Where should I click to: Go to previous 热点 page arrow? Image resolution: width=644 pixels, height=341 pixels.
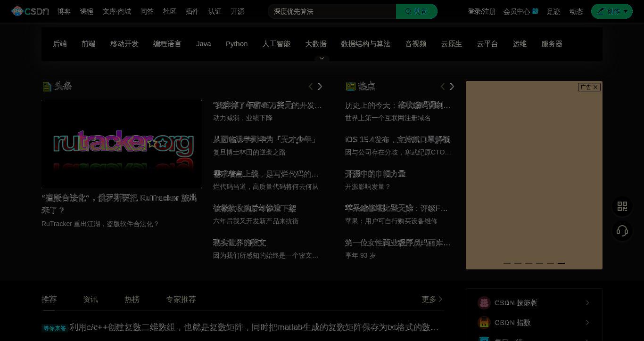(443, 86)
